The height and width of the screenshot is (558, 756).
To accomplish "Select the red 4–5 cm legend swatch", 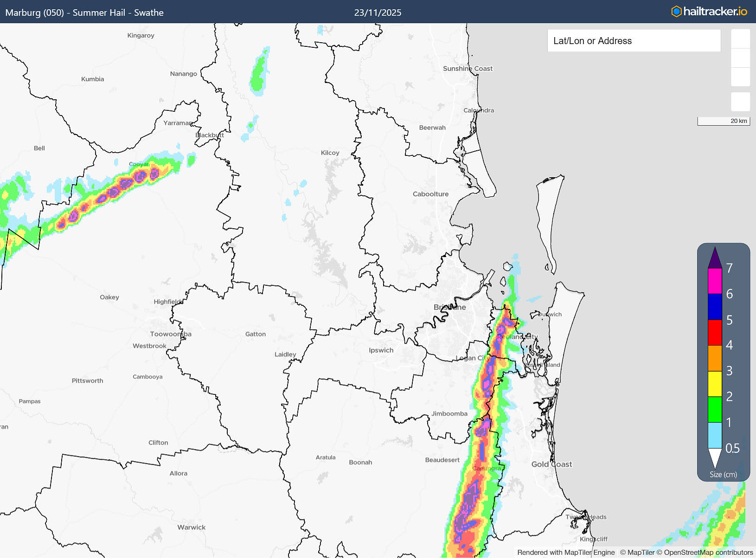I will coord(715,332).
